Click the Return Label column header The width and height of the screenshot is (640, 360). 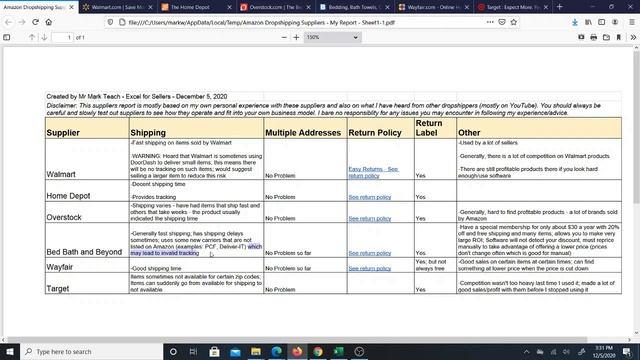click(x=435, y=128)
